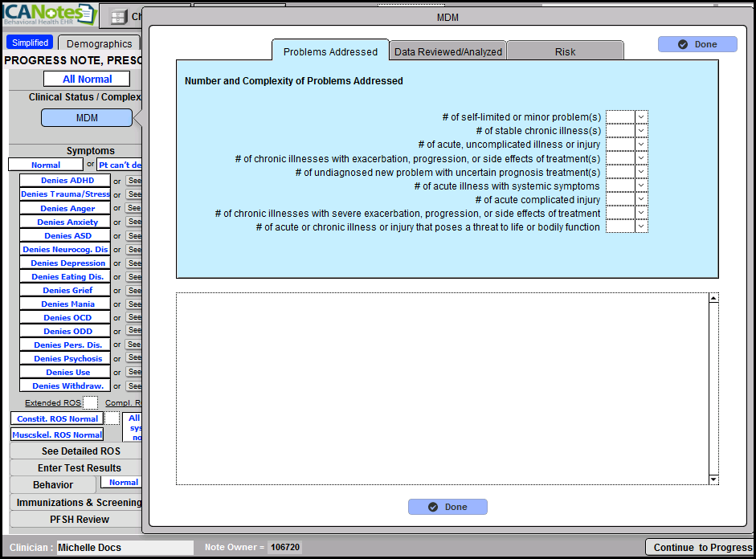Screen dimensions: 756x559
Task: Select Denies ODD
Action: 65,331
